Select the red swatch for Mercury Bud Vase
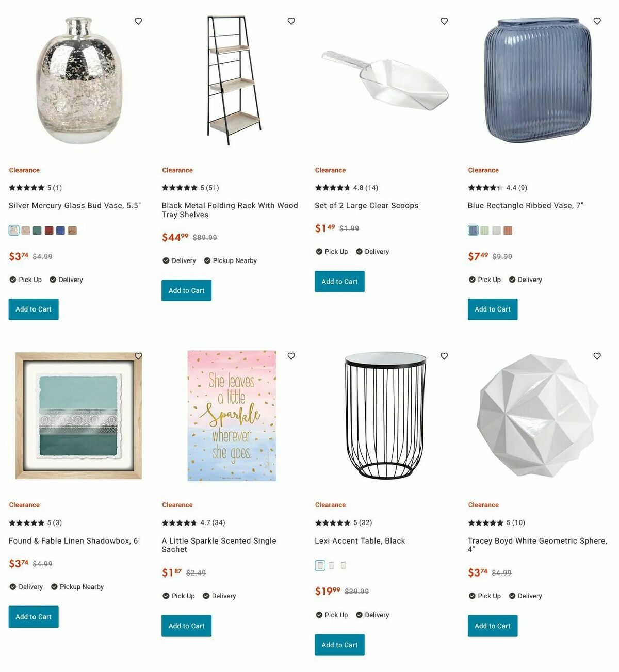619x672 pixels. click(49, 231)
